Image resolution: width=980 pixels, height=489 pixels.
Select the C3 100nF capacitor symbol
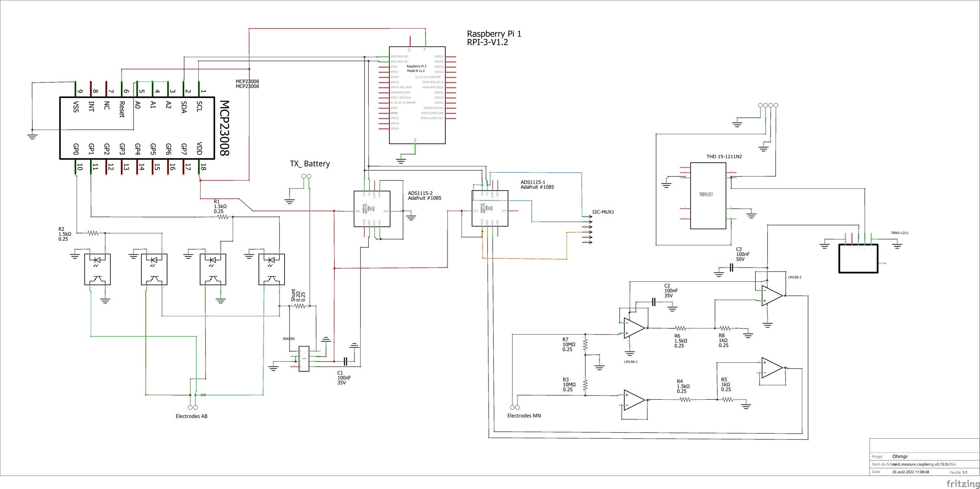(731, 268)
